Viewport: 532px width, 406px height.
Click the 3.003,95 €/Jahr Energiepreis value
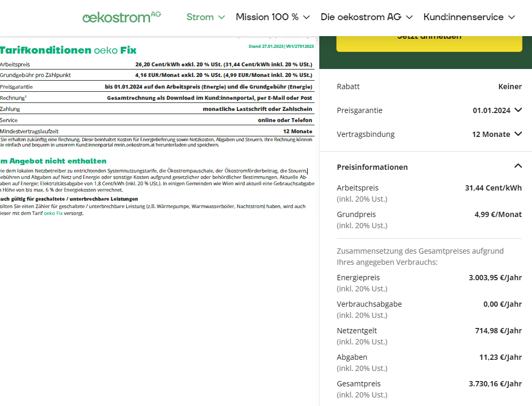pyautogui.click(x=495, y=278)
